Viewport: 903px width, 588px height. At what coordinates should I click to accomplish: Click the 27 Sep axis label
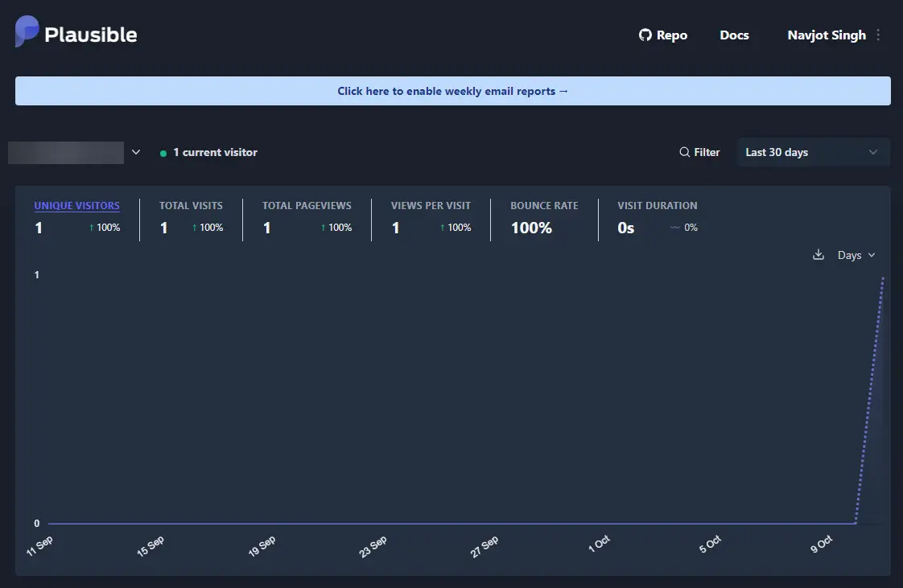[484, 547]
